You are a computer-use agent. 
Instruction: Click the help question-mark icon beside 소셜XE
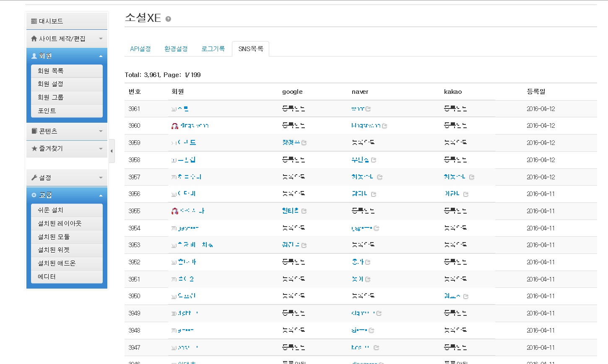pyautogui.click(x=168, y=19)
